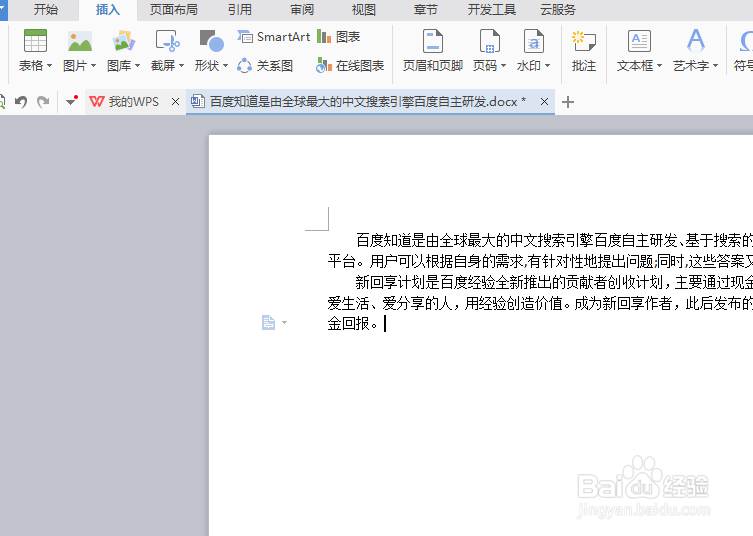
Task: Click the Table (表格) icon
Action: (x=35, y=41)
